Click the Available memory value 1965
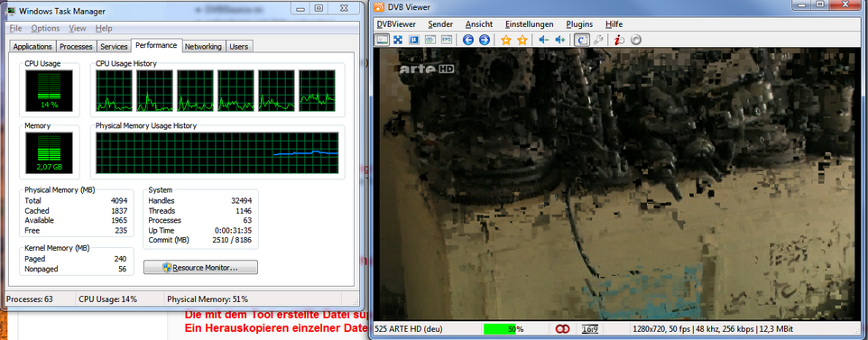Image resolution: width=868 pixels, height=340 pixels. [x=119, y=221]
